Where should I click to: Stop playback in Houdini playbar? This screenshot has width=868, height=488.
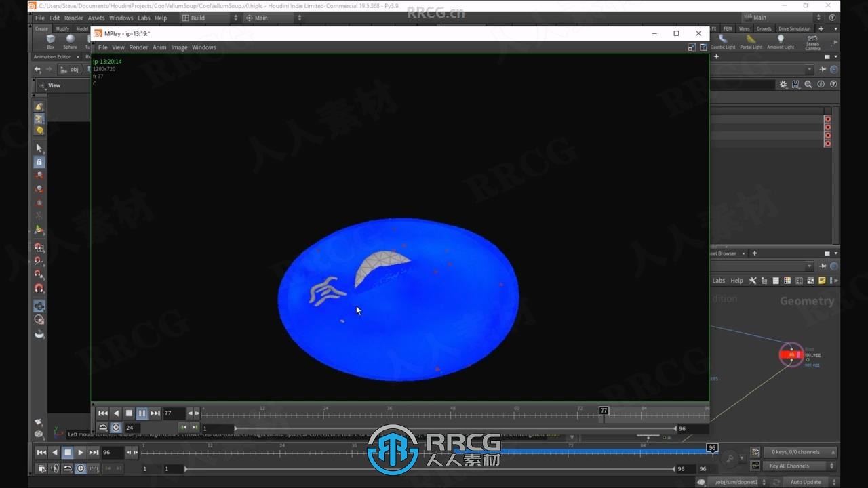coord(67,452)
